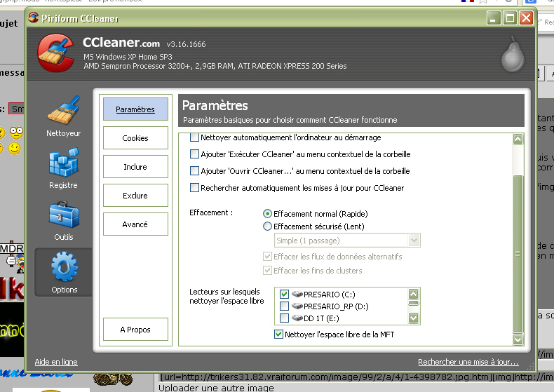Click drive list scroll up arrow
Screen dimensions: 554x392
(413, 294)
